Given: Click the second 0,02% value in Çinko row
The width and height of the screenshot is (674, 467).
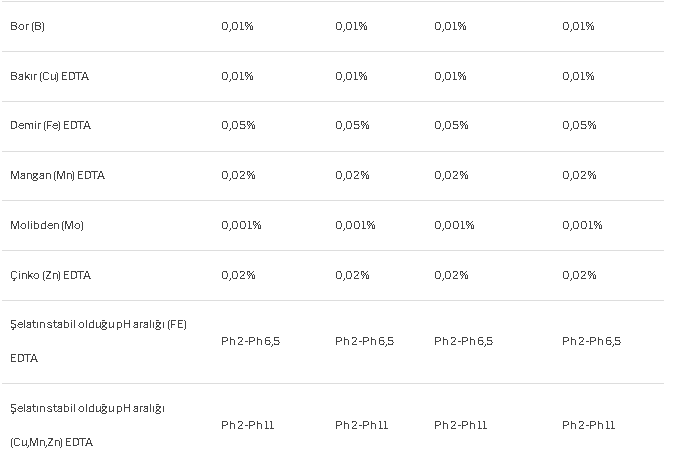Looking at the screenshot, I should coord(352,275).
